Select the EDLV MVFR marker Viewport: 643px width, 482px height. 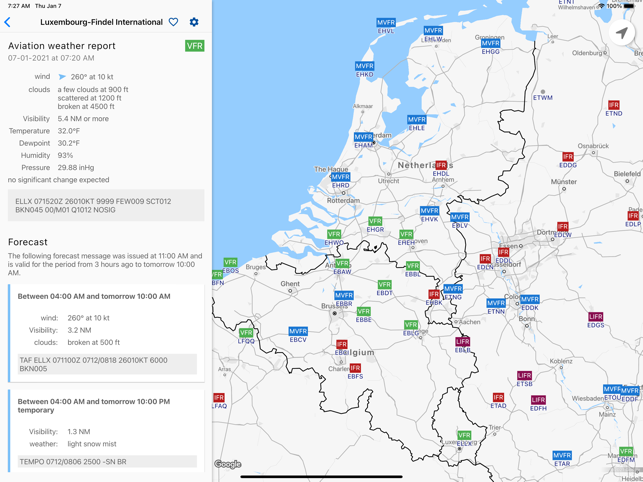pos(460,217)
